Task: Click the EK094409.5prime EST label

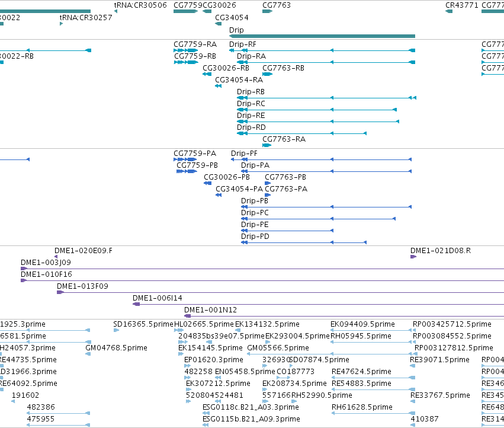Action: [x=362, y=324]
